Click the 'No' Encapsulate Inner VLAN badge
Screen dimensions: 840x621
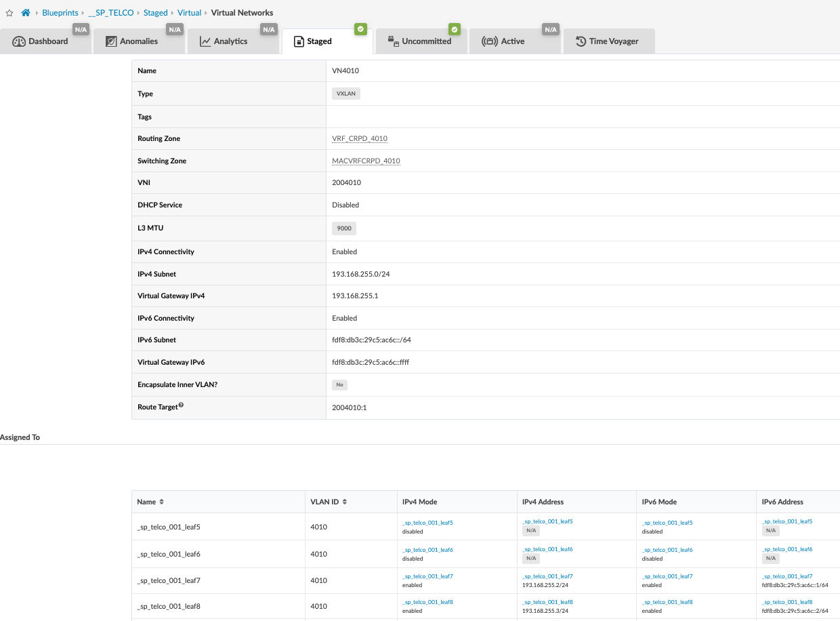[339, 385]
